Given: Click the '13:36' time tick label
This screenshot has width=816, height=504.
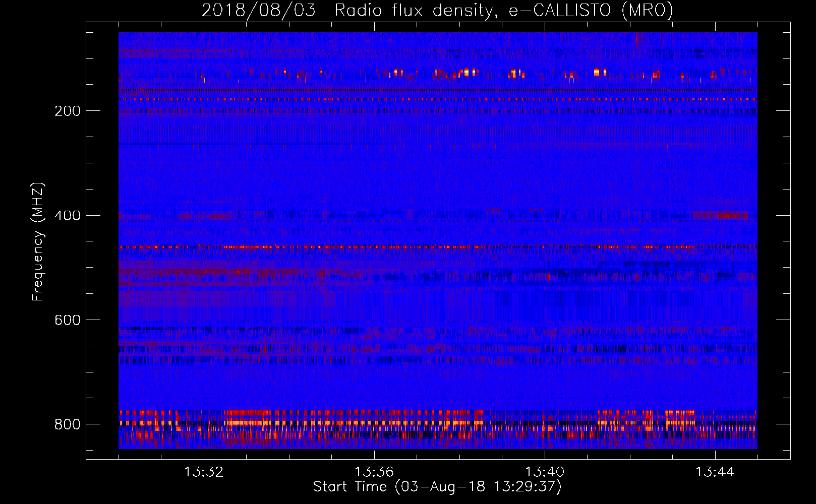Looking at the screenshot, I should point(374,472).
